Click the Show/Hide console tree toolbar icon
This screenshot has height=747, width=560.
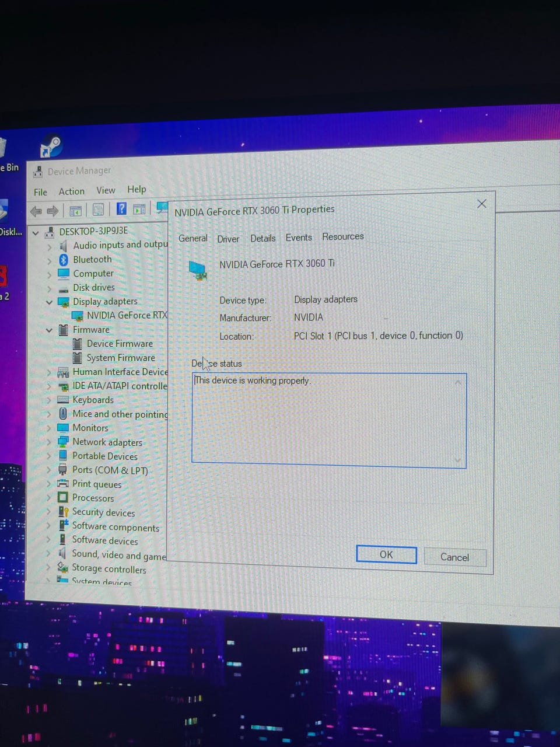[75, 210]
